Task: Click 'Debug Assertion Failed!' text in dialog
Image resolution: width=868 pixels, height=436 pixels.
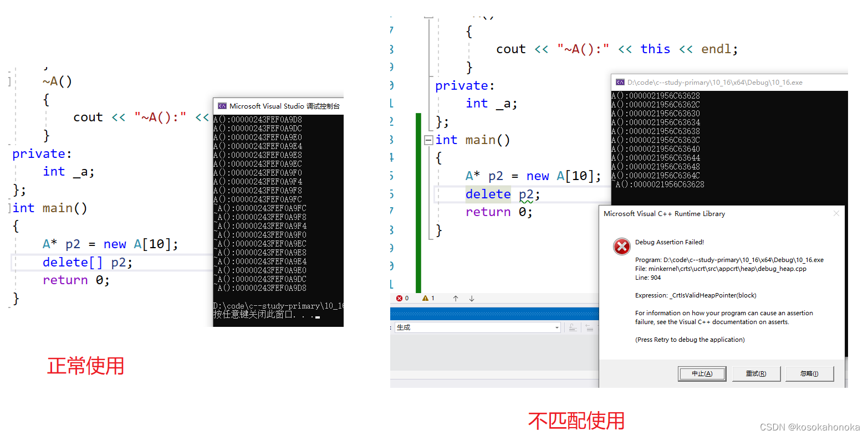Action: [x=670, y=242]
